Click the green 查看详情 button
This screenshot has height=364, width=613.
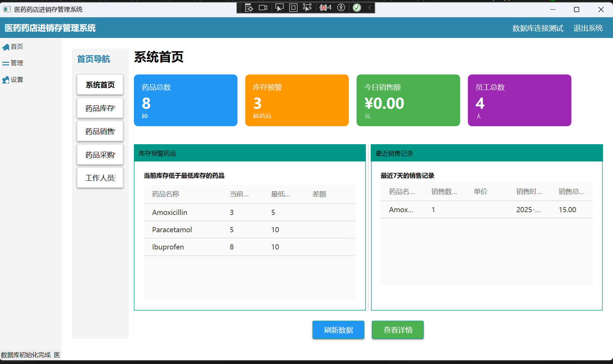point(398,330)
